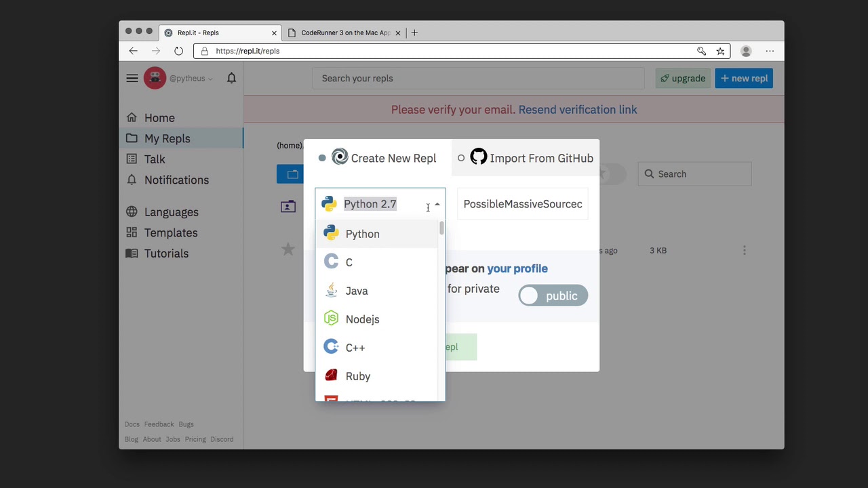Click the repl list Search field

point(694,174)
